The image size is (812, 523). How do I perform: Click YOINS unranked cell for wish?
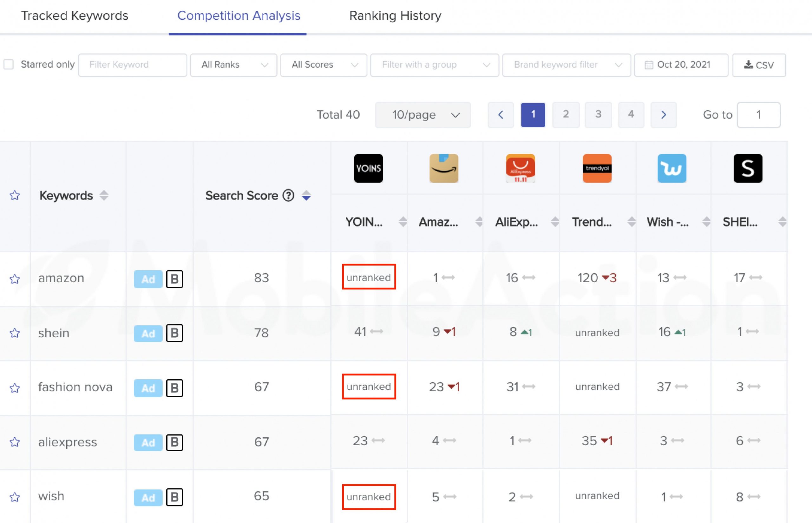click(369, 497)
